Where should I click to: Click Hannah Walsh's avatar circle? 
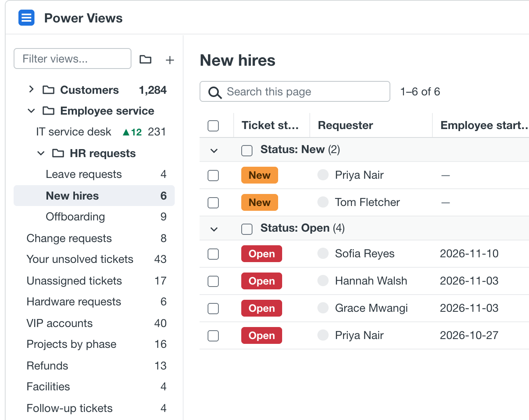323,281
